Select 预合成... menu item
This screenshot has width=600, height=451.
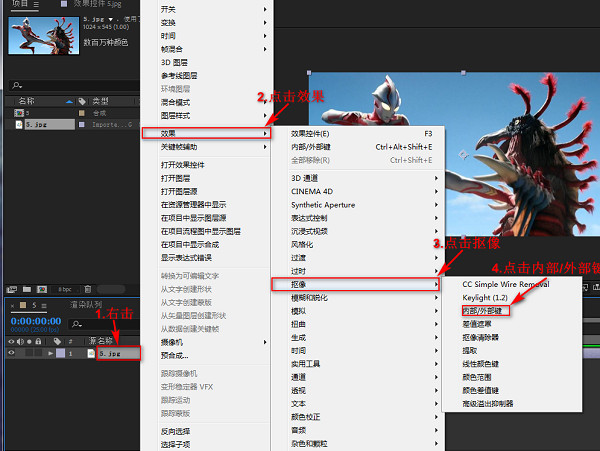(174, 355)
